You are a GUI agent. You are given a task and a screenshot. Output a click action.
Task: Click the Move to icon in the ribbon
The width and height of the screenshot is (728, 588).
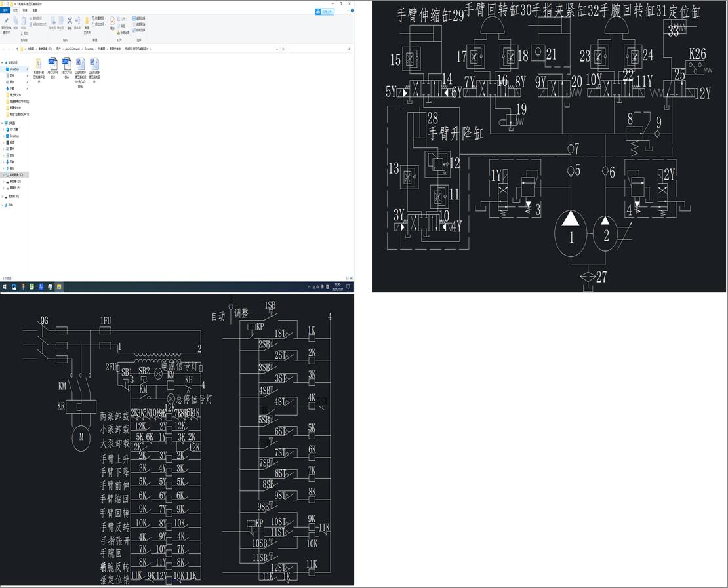[x=53, y=21]
